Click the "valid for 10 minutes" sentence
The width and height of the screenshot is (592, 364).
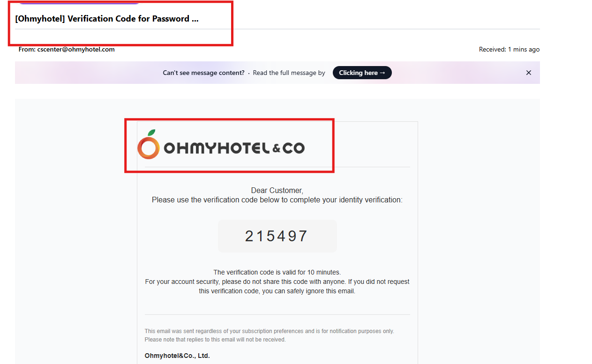(277, 272)
